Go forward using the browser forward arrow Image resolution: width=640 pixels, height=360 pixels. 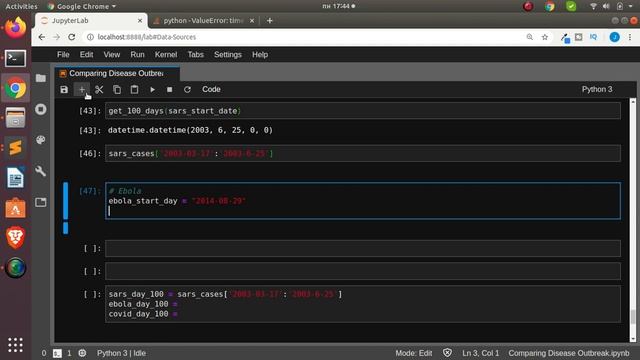pyautogui.click(x=56, y=37)
